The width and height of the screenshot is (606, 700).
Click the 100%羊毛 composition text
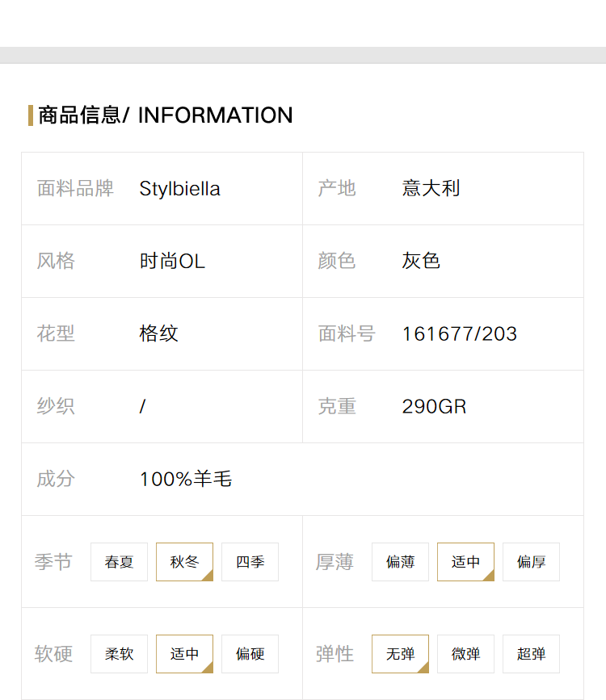[x=186, y=479]
